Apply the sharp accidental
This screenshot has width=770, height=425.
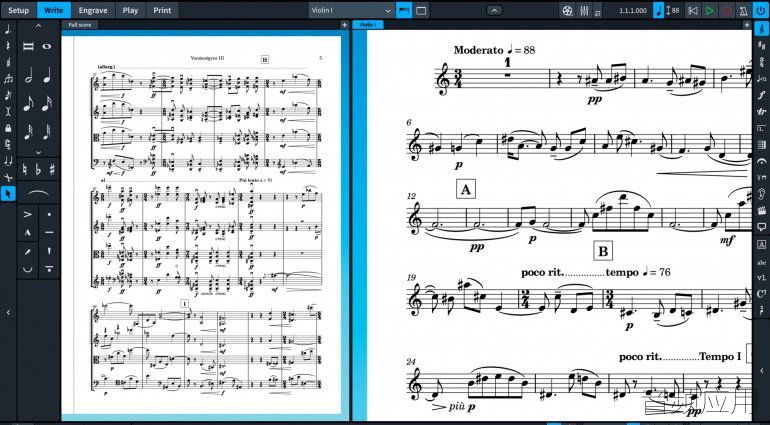(52, 170)
